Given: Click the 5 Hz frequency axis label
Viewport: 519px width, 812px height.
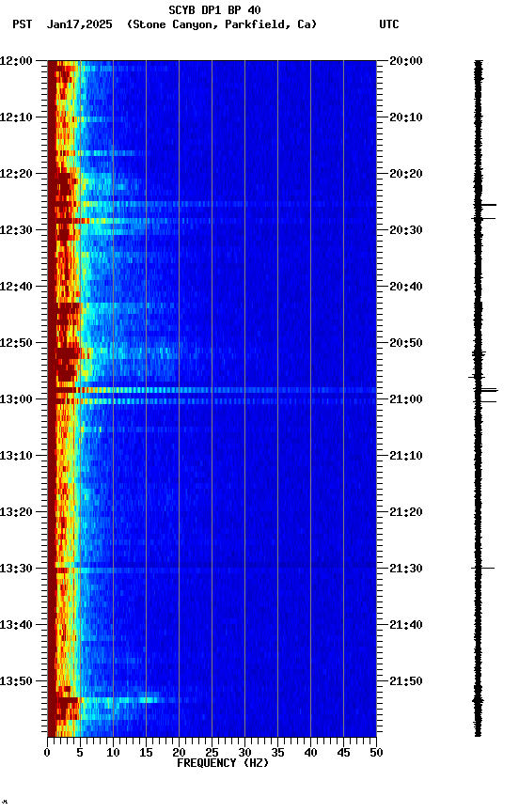Looking at the screenshot, I should coord(80,753).
